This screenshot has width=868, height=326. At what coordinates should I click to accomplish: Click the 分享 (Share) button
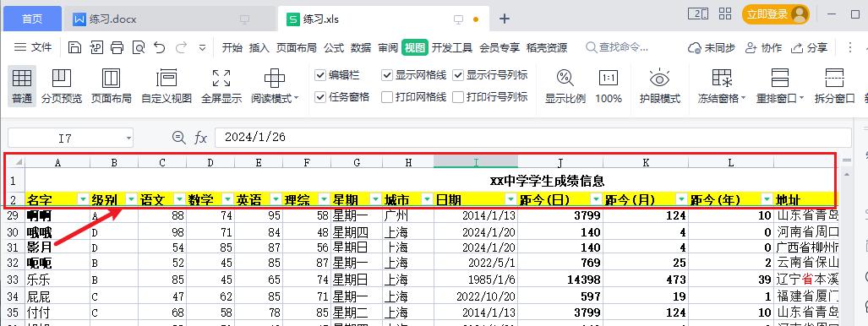(x=810, y=47)
